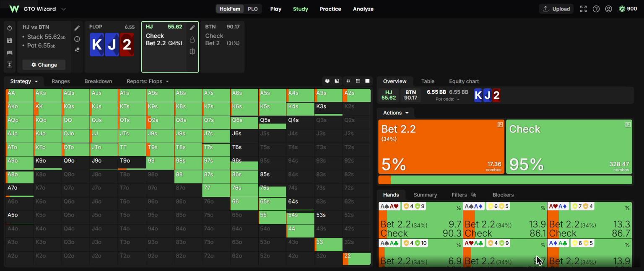Image resolution: width=644 pixels, height=271 pixels.
Task: Click the cube view icon above the matrix
Action: [x=327, y=81]
